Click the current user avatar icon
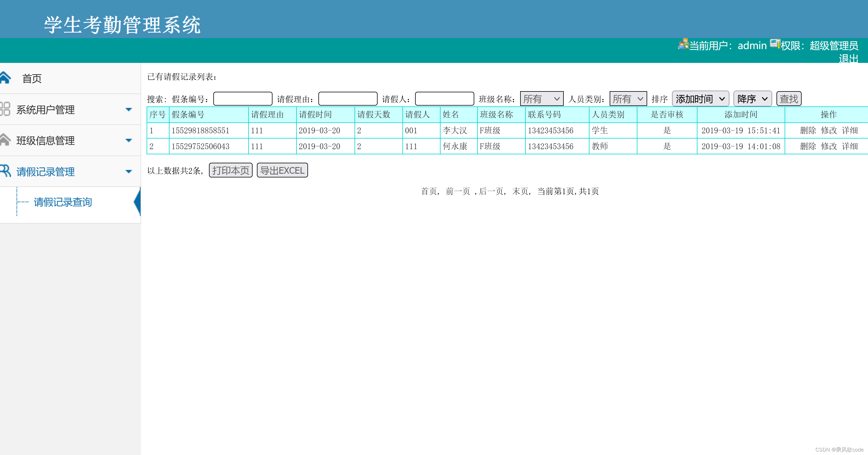The height and width of the screenshot is (455, 868). pos(683,44)
